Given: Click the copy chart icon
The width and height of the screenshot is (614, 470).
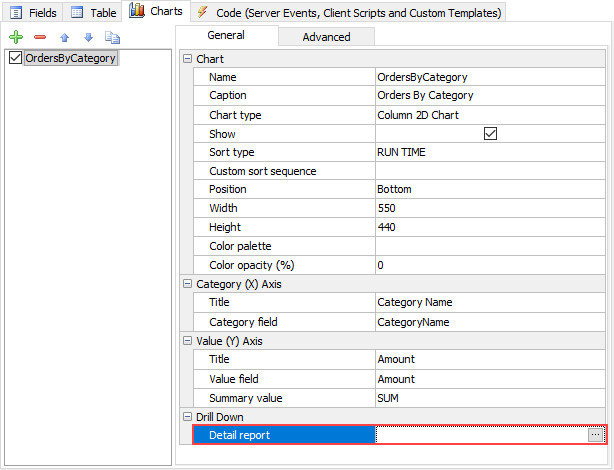Looking at the screenshot, I should (113, 37).
